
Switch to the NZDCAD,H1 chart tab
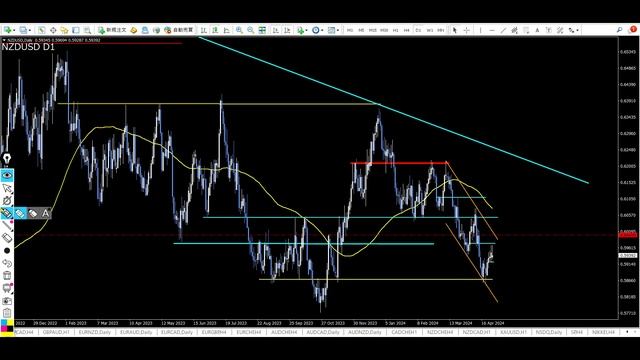pos(476,332)
